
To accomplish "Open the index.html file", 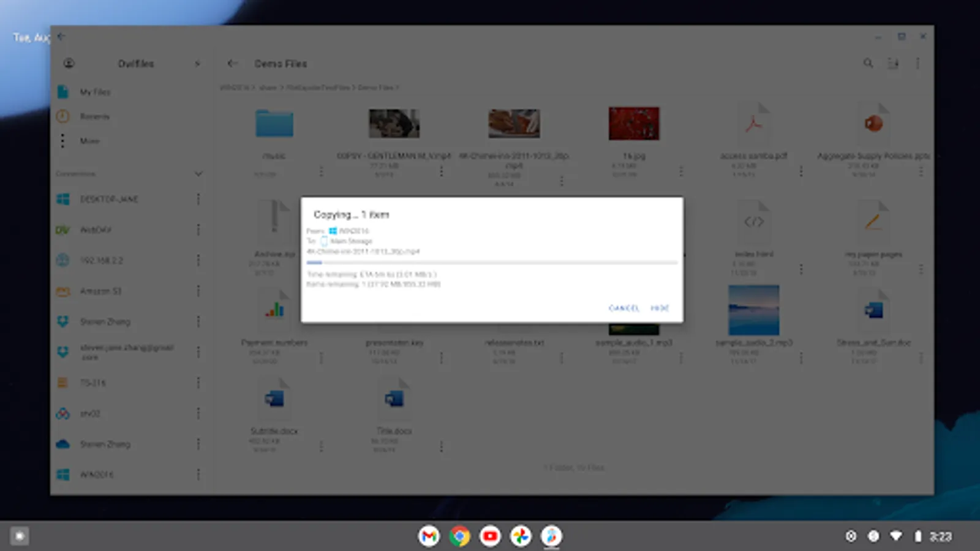I will tap(754, 222).
